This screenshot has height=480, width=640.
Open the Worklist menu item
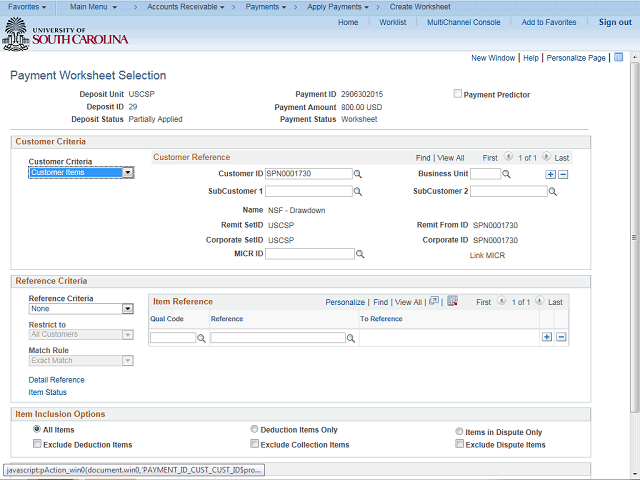(392, 22)
